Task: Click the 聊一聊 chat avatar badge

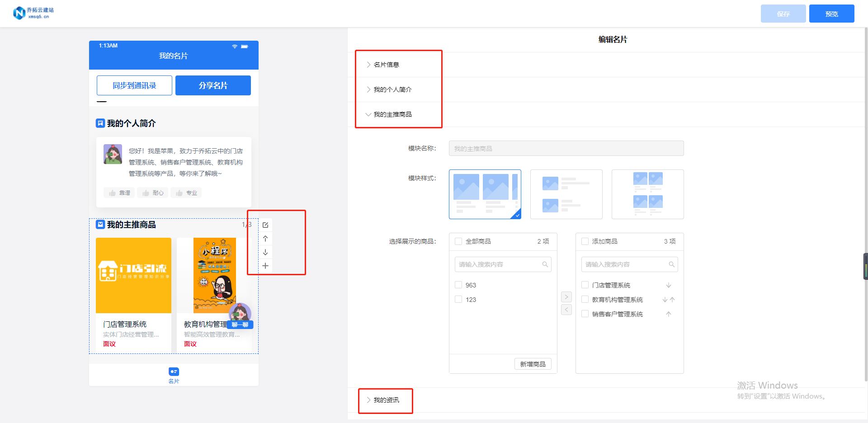Action: [240, 316]
